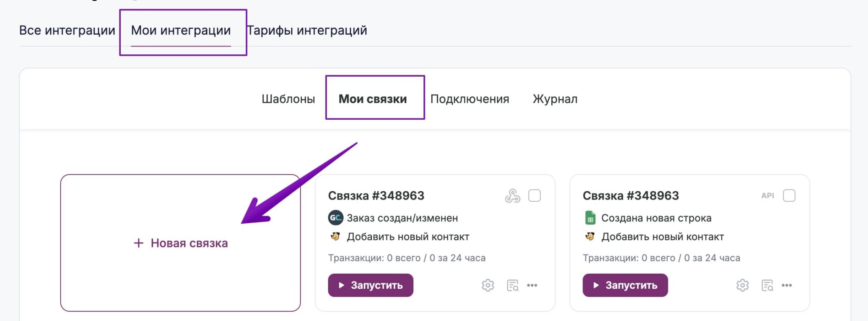Click the Связка #348963 title of the webhook card
Image resolution: width=868 pixels, height=321 pixels.
[376, 195]
